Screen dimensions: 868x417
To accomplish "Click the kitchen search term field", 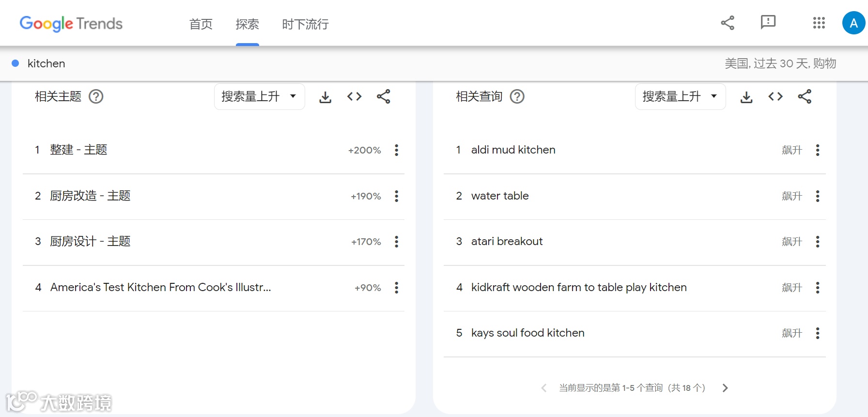I will [46, 63].
